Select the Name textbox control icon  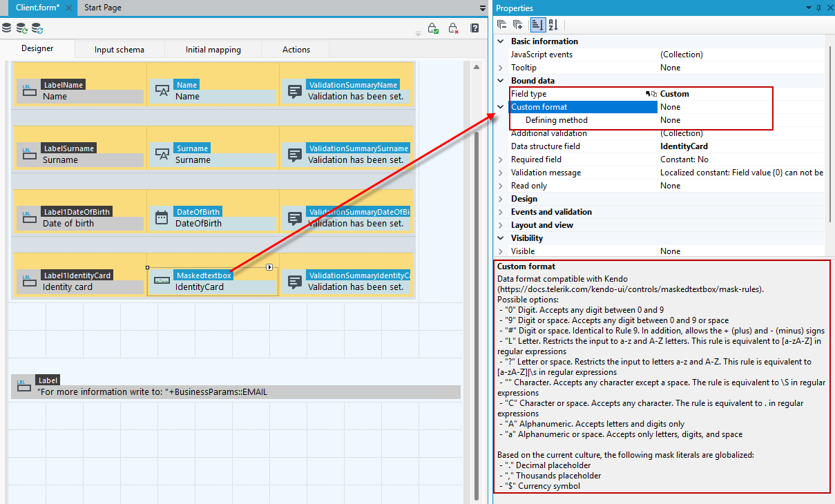pyautogui.click(x=162, y=90)
